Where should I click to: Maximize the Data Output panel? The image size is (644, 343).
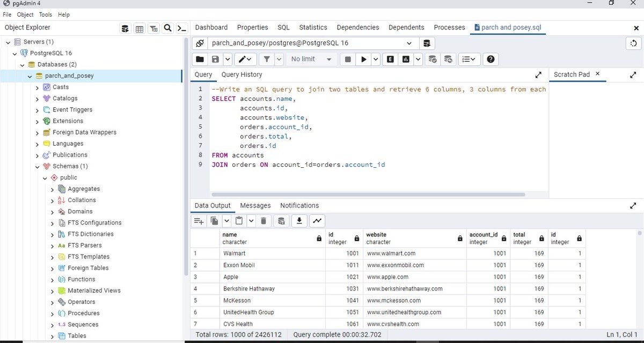[633, 205]
